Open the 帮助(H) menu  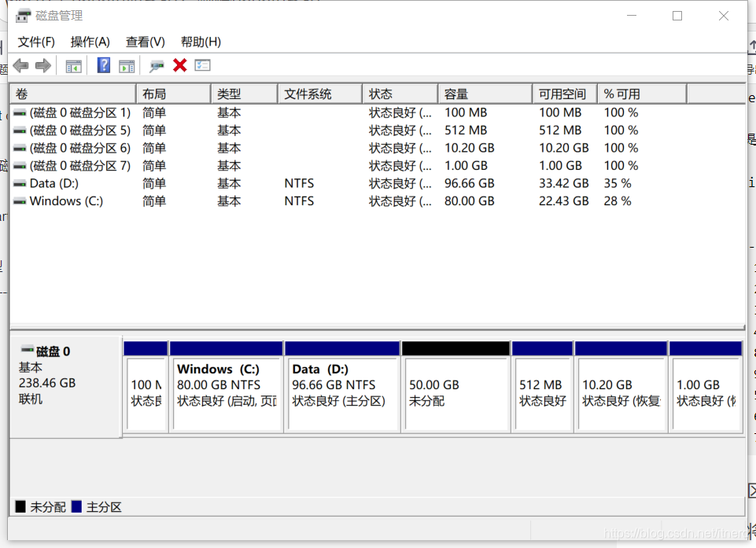pyautogui.click(x=201, y=42)
